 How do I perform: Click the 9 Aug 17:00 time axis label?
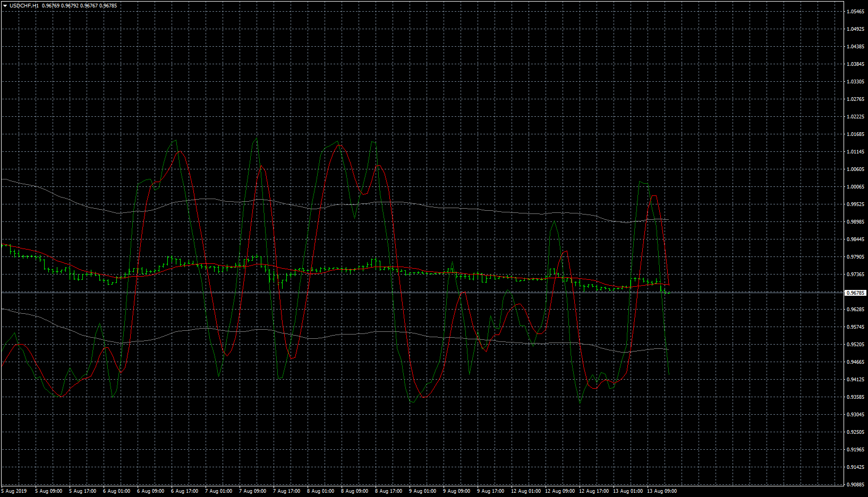[490, 491]
